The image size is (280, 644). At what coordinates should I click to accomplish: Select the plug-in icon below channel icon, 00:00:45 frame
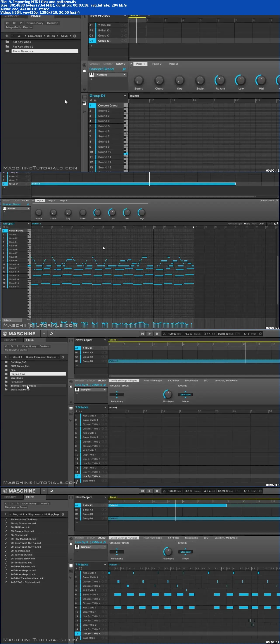click(84, 71)
